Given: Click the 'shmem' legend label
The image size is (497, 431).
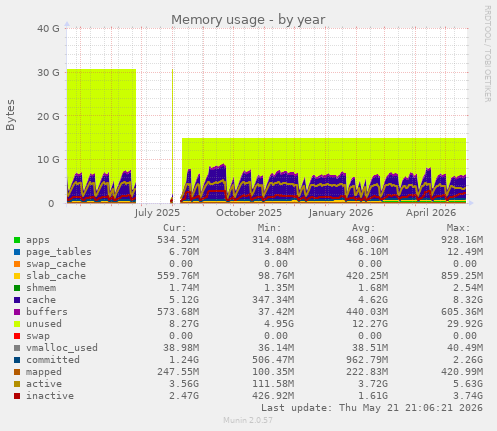Looking at the screenshot, I should pos(41,288).
